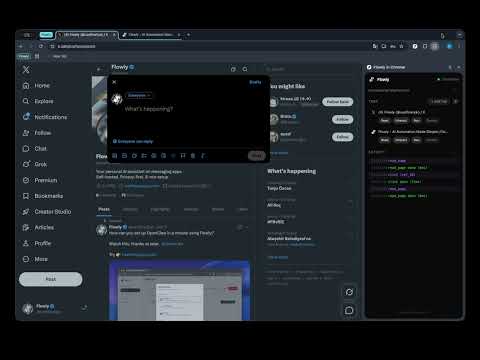480x360 pixels.
Task: Click the large Post button in the sidebar
Action: (51, 279)
